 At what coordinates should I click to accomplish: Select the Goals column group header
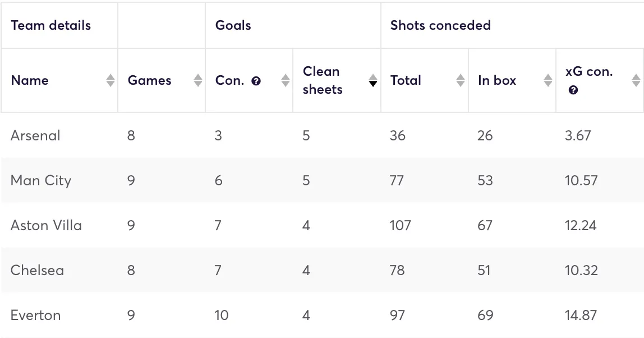[233, 25]
